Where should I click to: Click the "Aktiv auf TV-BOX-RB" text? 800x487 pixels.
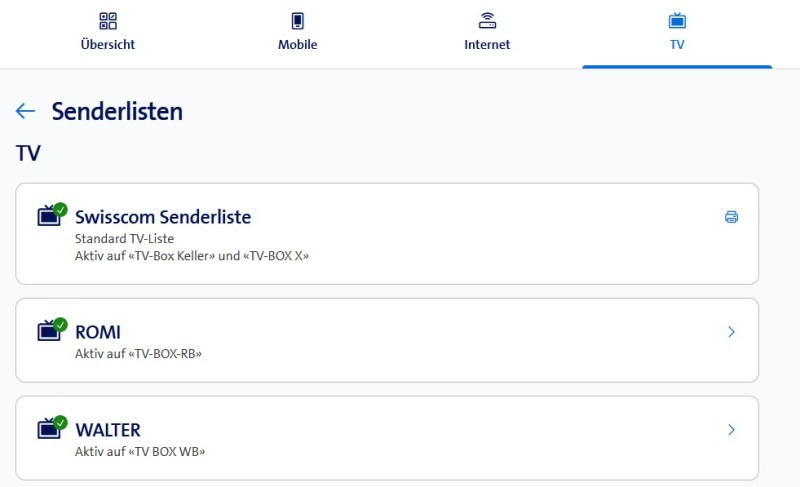coord(138,353)
